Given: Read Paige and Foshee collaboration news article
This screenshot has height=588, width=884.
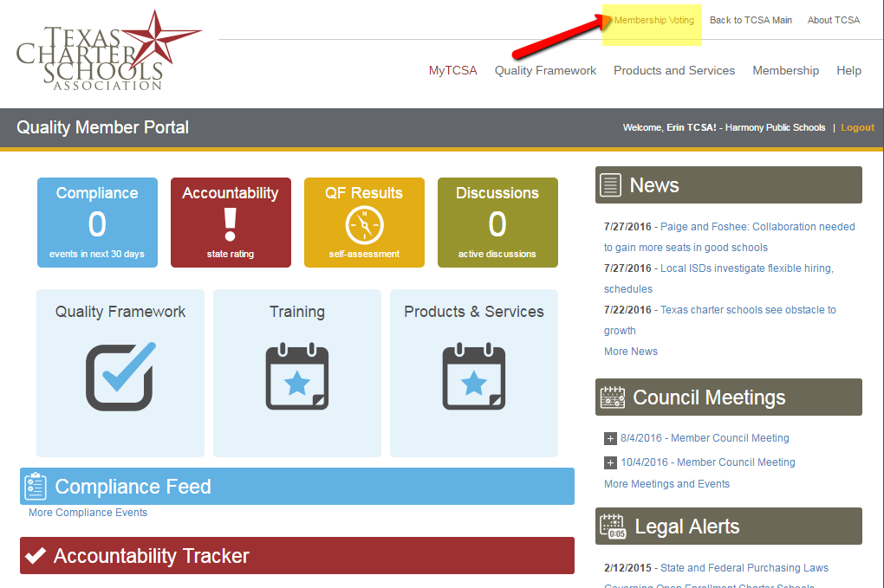Looking at the screenshot, I should pos(730,236).
